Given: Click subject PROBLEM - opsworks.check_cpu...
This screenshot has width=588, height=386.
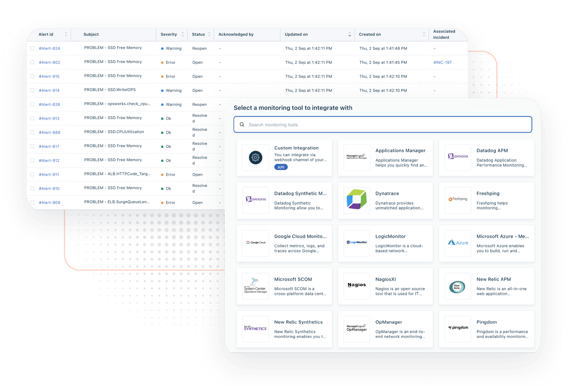Looking at the screenshot, I should [117, 104].
